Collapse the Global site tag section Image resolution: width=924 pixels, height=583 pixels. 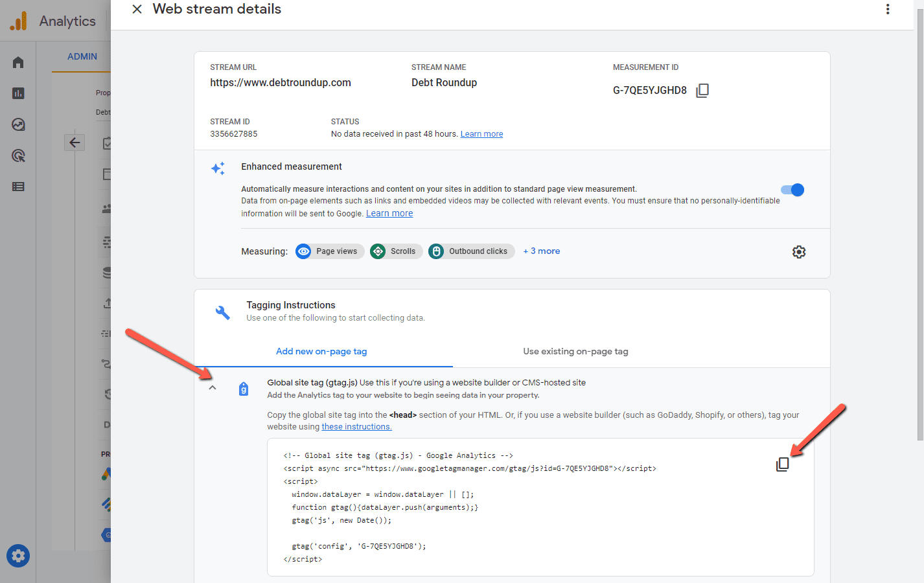tap(213, 388)
